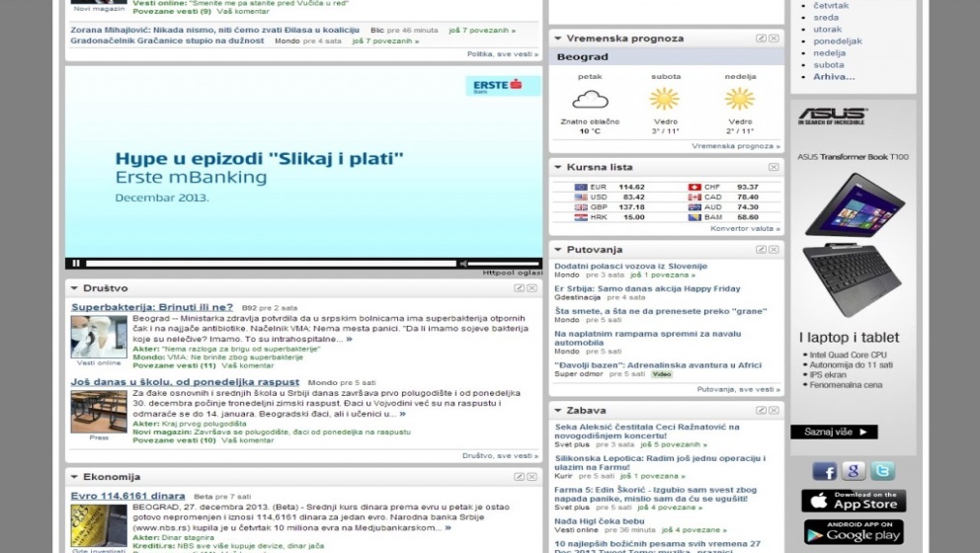
Task: Close the Kursna lista widget
Action: pos(774,167)
